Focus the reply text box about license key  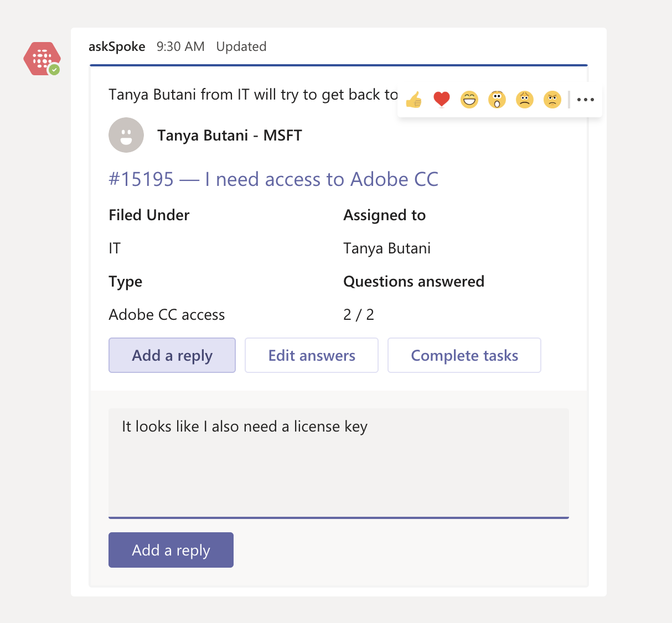339,464
